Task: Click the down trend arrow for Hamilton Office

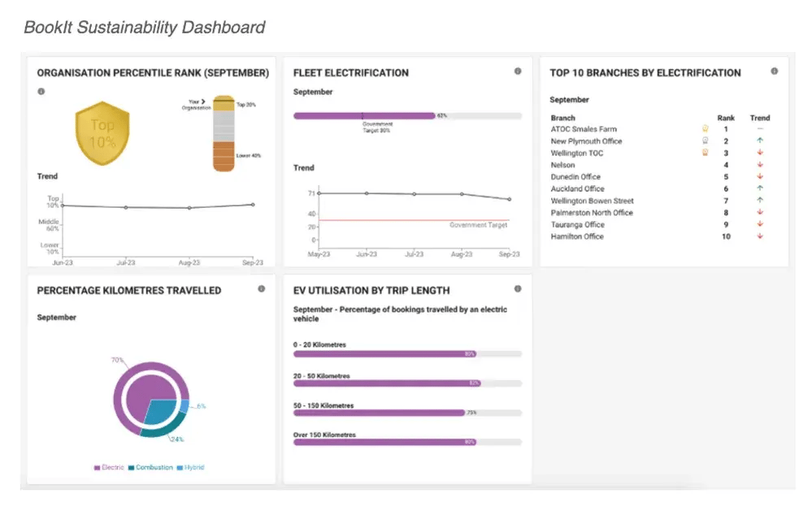Action: coord(760,236)
